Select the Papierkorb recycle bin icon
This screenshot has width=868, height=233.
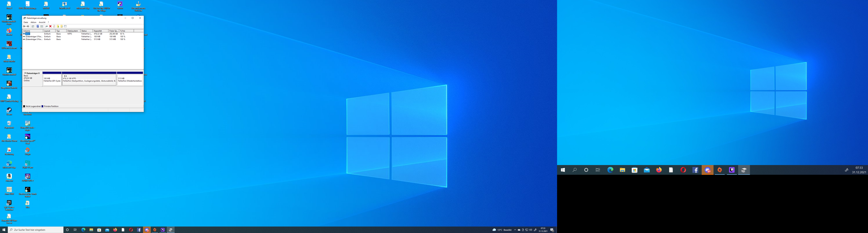click(9, 125)
